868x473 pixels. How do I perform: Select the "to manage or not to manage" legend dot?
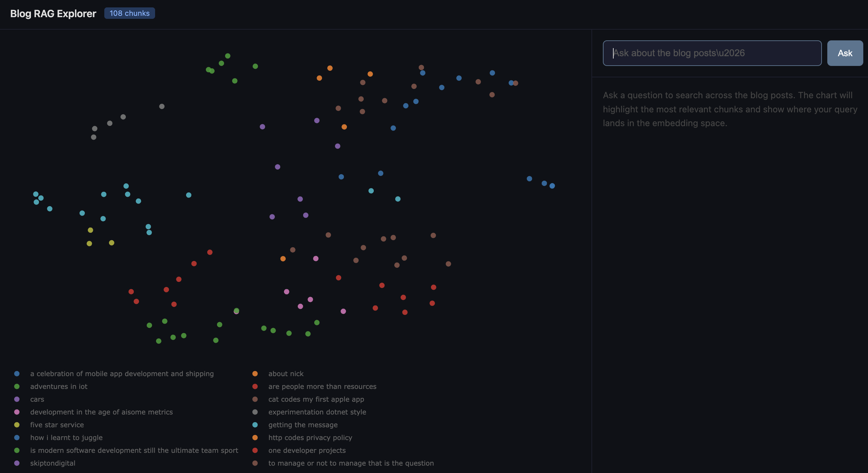[x=255, y=463]
